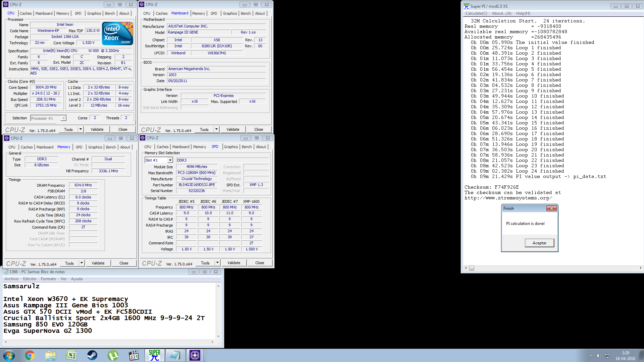Image resolution: width=644 pixels, height=362 pixels.
Task: Click the DRAM Frequency value 834.0 MHz
Action: 83,185
